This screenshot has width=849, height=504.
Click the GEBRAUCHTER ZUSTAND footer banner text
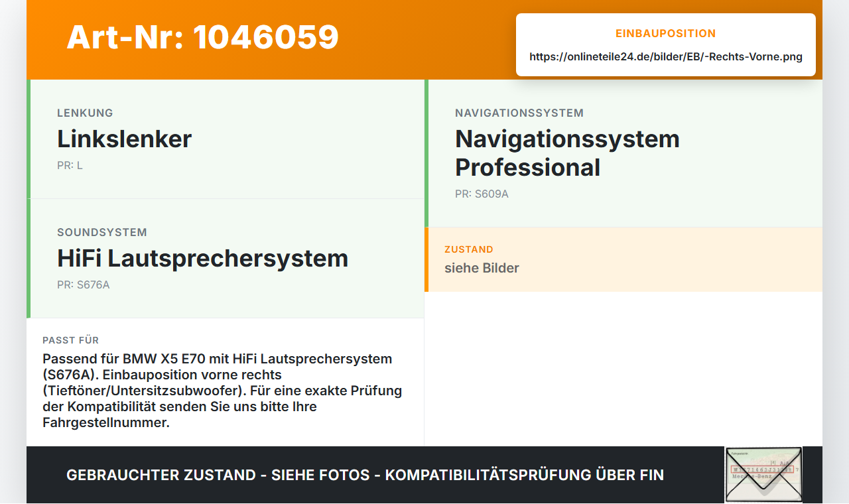click(x=365, y=475)
